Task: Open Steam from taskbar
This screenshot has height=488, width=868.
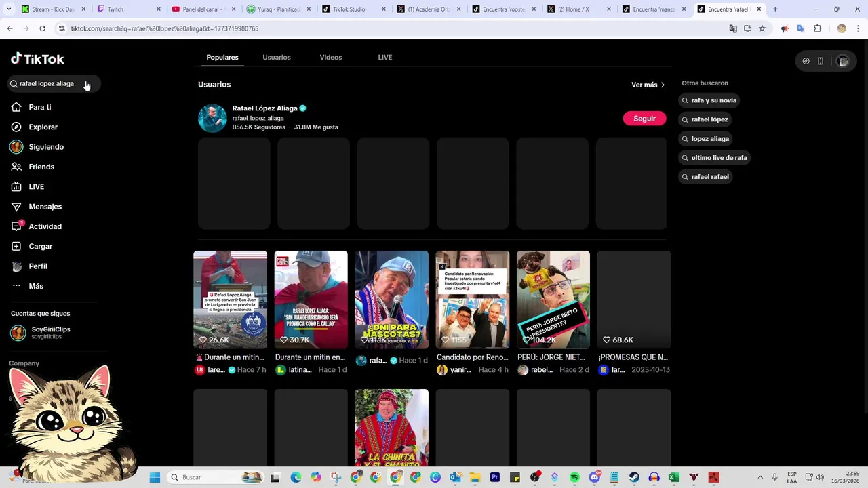Action: point(634,477)
